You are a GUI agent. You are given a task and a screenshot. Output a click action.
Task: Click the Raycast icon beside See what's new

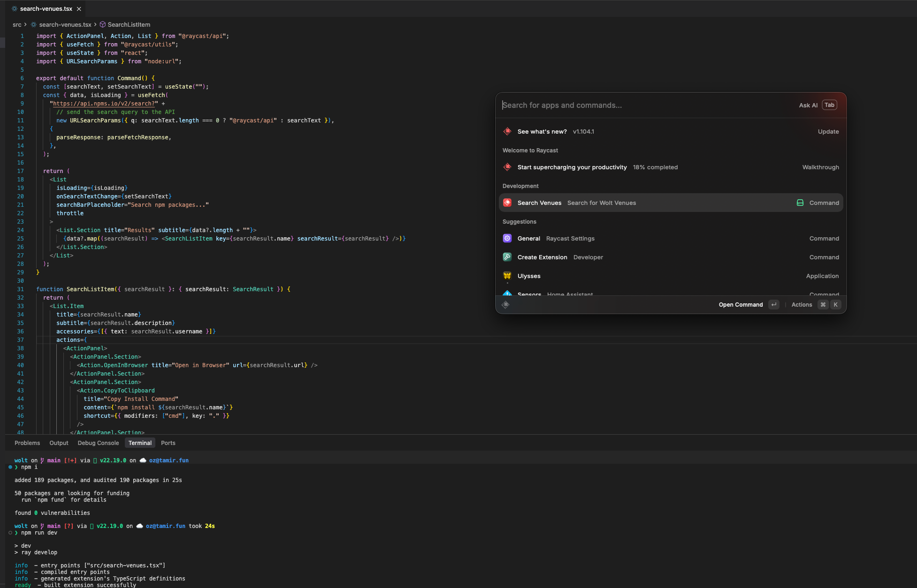point(507,131)
